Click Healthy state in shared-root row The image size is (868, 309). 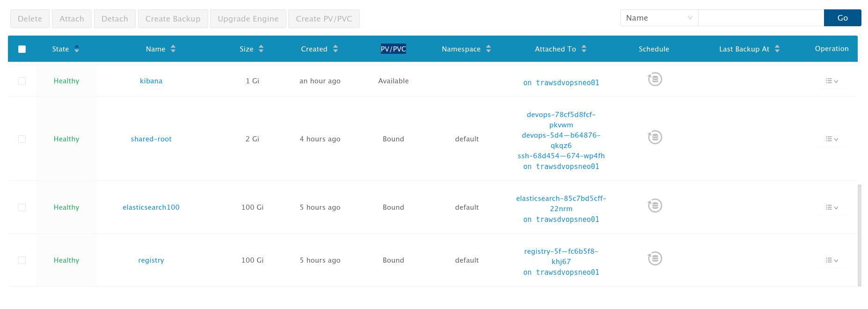click(x=66, y=139)
